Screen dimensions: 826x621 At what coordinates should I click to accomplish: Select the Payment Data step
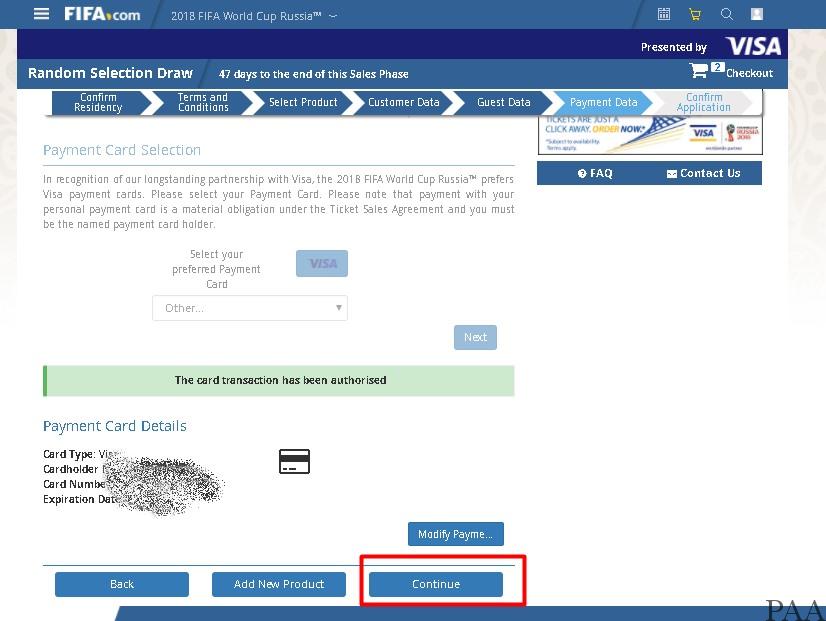pyautogui.click(x=604, y=102)
